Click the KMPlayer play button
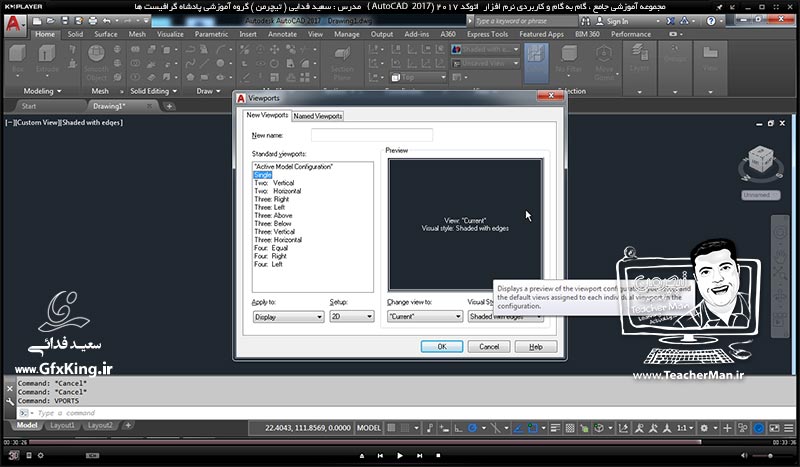This screenshot has width=800, height=467. 399,455
